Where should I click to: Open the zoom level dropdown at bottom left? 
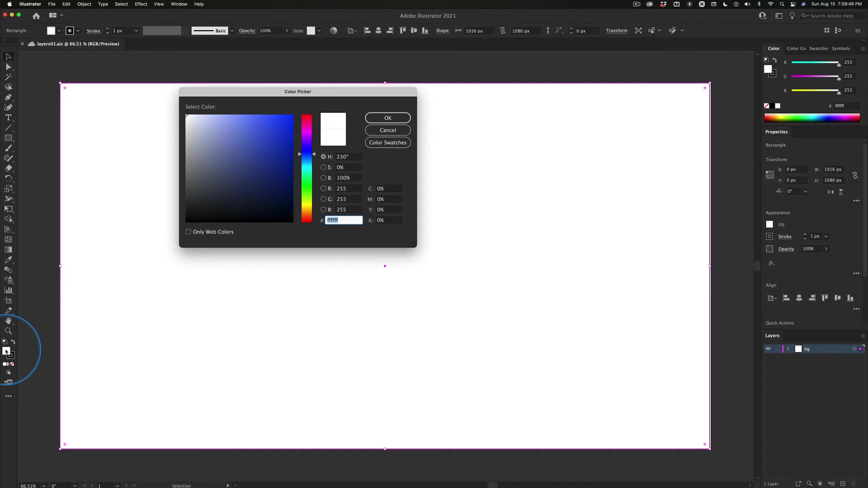point(44,485)
